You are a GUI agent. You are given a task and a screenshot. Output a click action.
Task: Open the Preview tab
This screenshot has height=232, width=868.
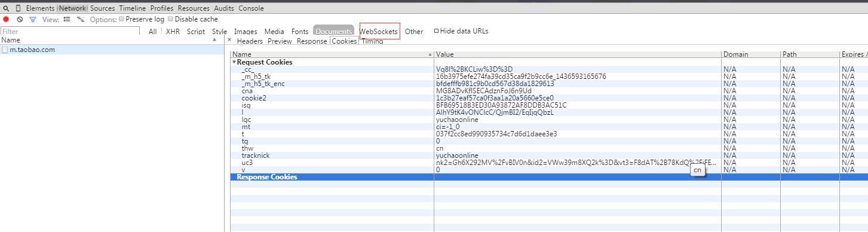280,41
